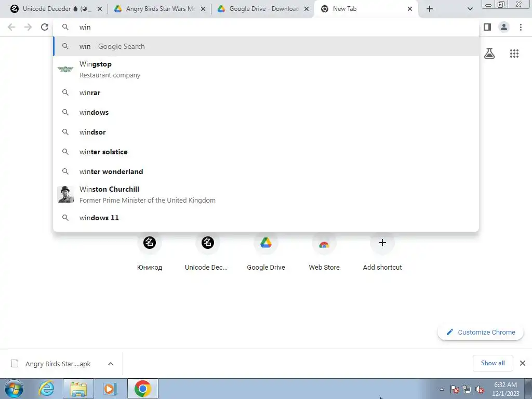Select the Winston Churchill suggestion
The width and height of the screenshot is (532, 399).
(266, 194)
